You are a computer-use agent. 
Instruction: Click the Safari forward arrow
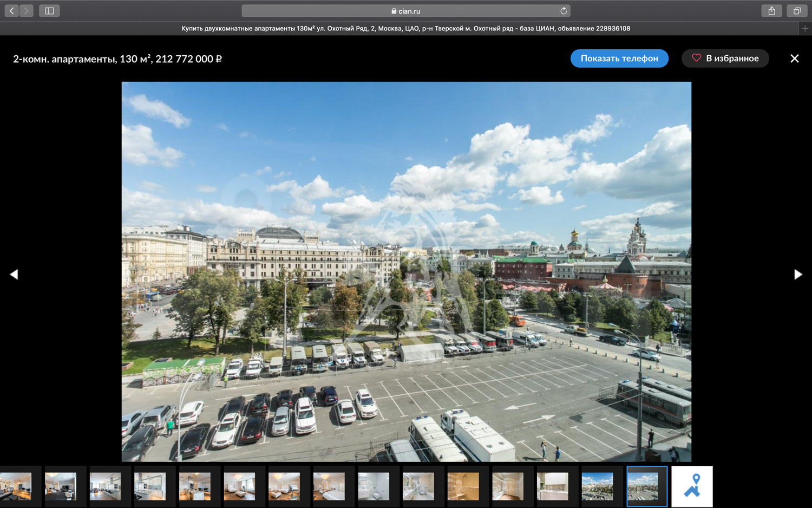coord(26,11)
